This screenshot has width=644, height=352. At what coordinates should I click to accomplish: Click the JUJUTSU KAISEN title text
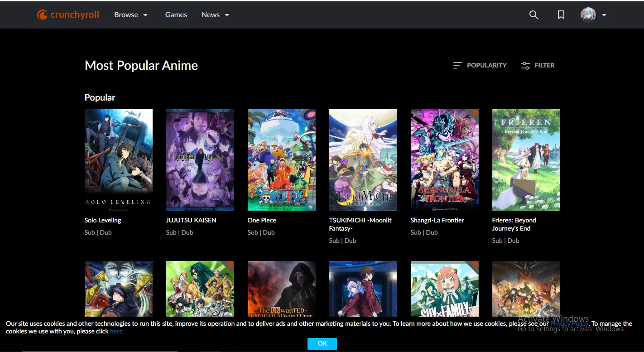coord(191,220)
